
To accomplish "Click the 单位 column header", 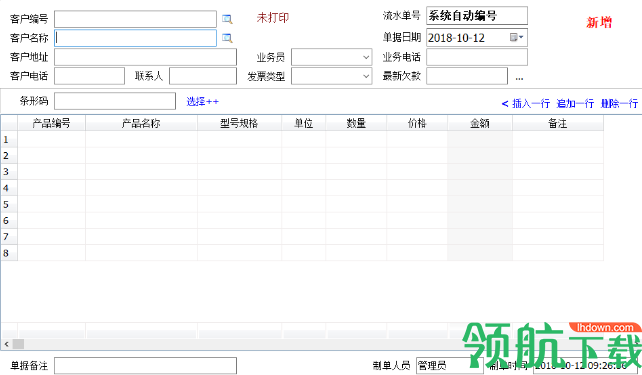I will [x=304, y=123].
